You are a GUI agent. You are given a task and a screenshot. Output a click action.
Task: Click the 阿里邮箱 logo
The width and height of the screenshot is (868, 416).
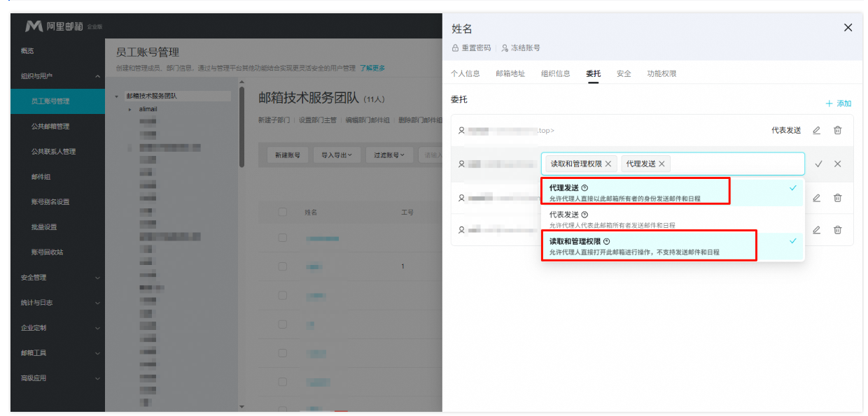tap(63, 27)
